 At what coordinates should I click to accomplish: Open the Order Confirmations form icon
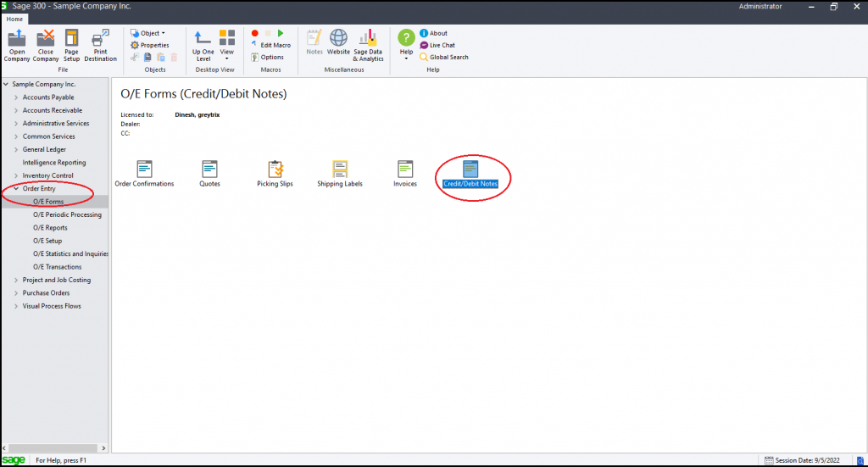(144, 169)
